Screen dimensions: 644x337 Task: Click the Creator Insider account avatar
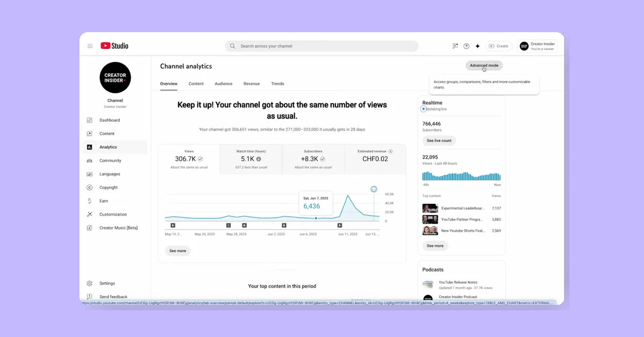coord(524,46)
